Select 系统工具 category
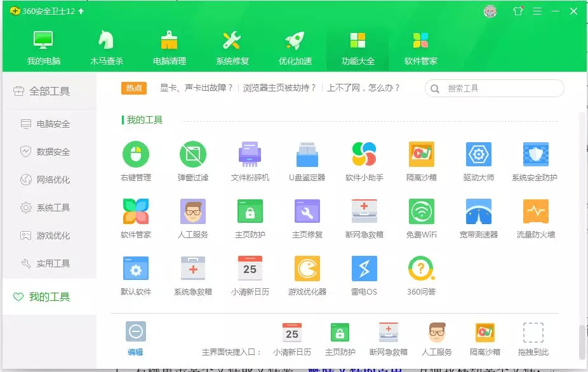Screen dimensions: 588x372 [49, 208]
